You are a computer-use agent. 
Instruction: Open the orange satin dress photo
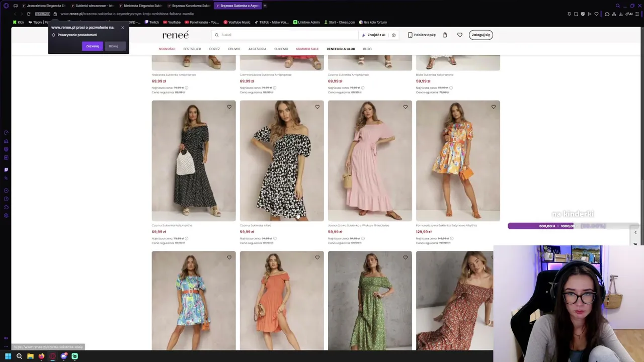click(x=458, y=161)
